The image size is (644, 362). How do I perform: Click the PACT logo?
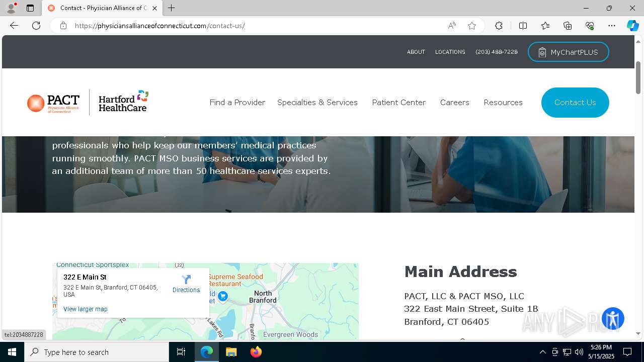pos(53,103)
